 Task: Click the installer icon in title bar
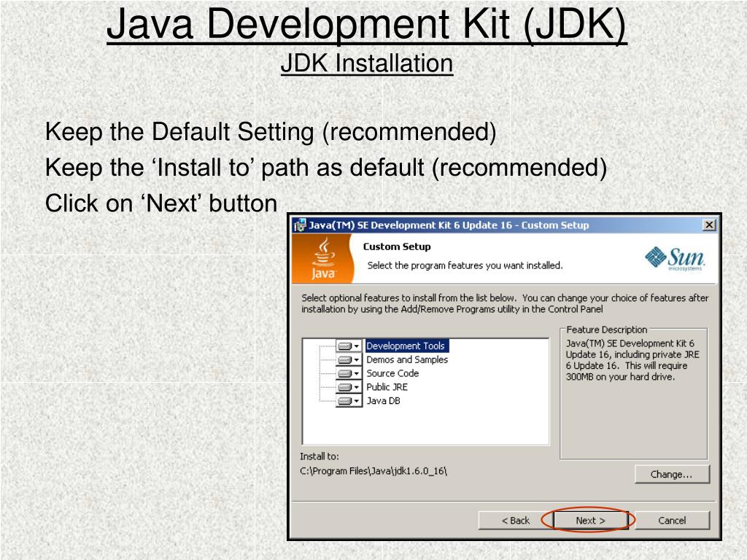pyautogui.click(x=300, y=225)
